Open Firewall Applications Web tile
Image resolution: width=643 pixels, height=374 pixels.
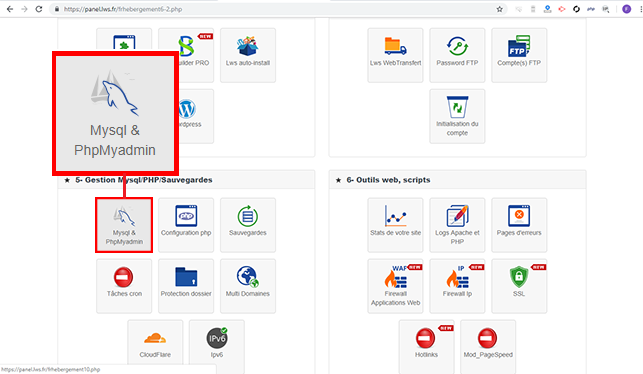point(395,286)
